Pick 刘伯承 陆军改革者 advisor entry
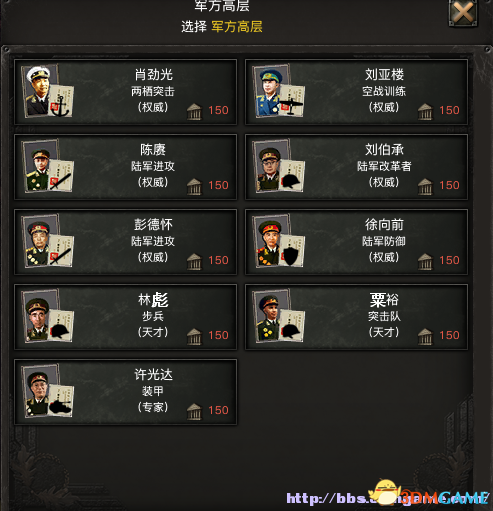 pos(356,167)
